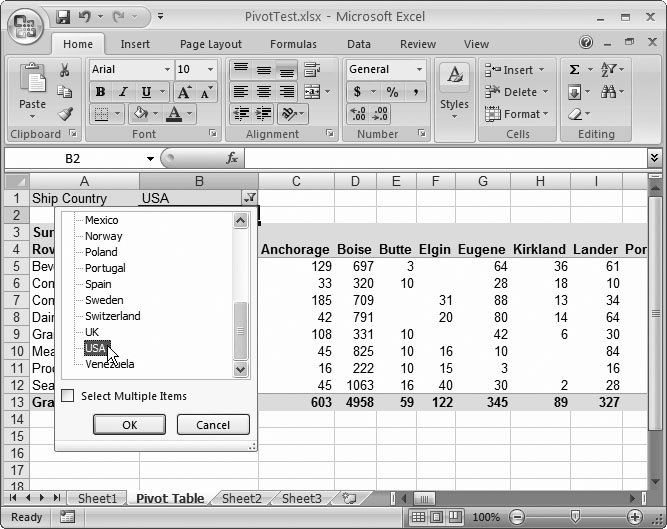The width and height of the screenshot is (667, 529).
Task: Click the AutoSum sigma icon
Action: (574, 70)
